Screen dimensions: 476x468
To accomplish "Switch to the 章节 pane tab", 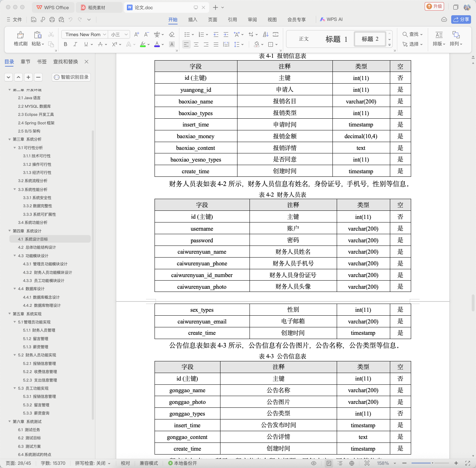I will (x=26, y=62).
